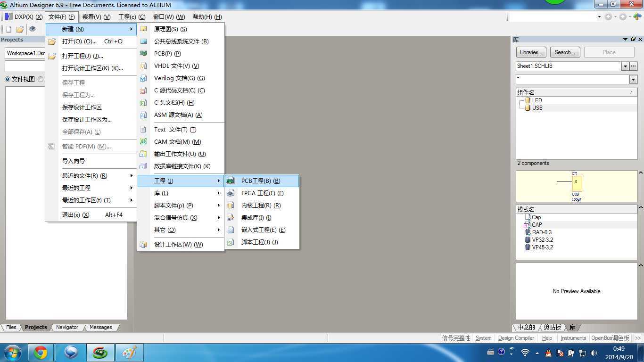
Task: Choose PCB工程(B) from the submenu
Action: point(262,181)
